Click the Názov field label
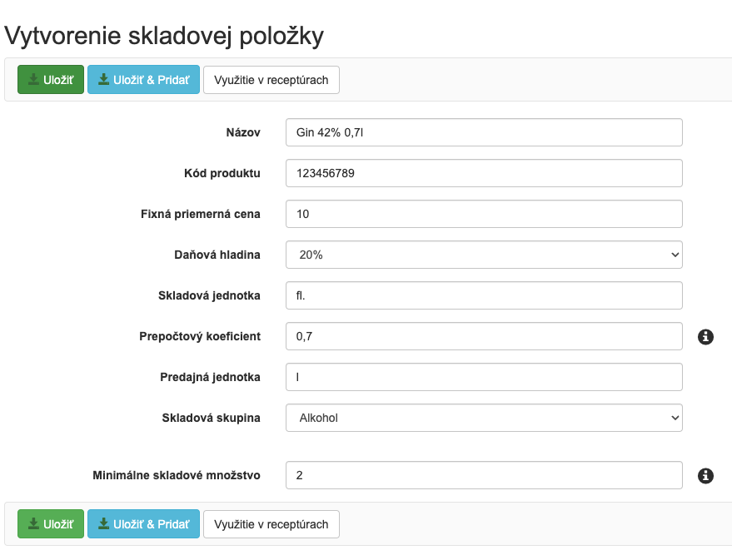The image size is (732, 560). pyautogui.click(x=243, y=132)
